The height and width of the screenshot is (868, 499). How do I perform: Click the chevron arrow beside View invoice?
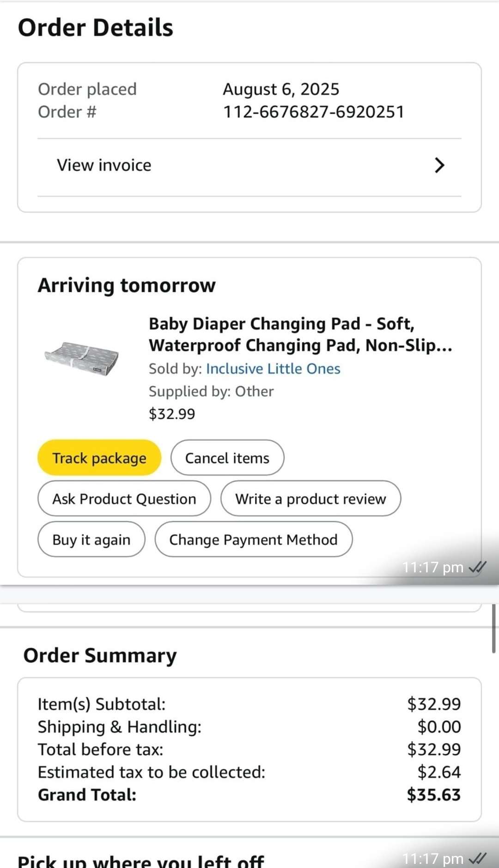click(x=439, y=165)
